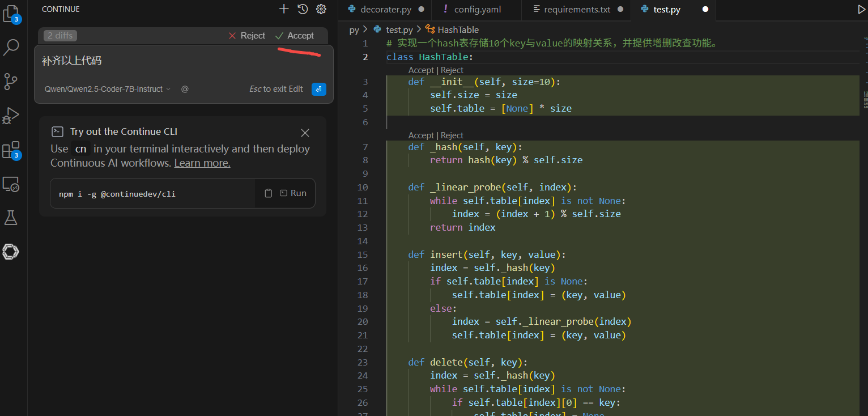Screen dimensions: 868x416
Task: Click the terminal icon beside Try out Continue CLI
Action: click(x=57, y=131)
